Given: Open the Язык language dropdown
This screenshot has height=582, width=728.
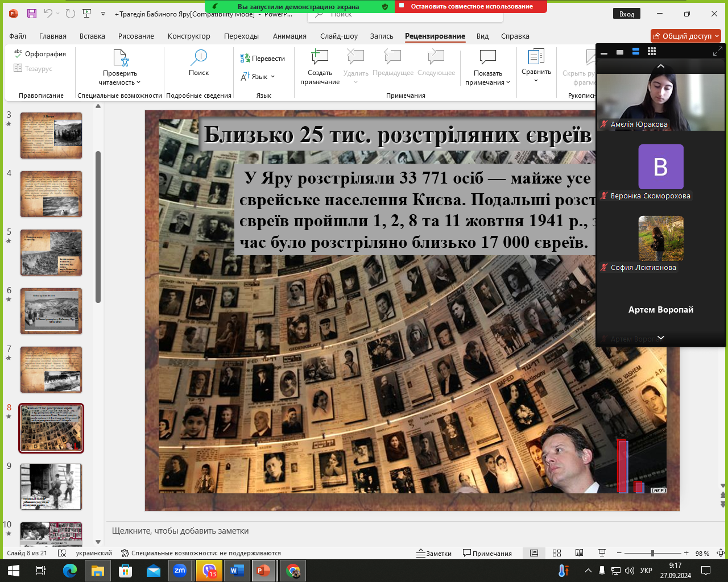Looking at the screenshot, I should point(258,77).
